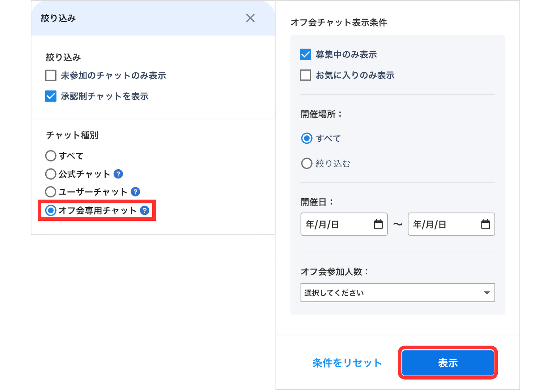
Task: Uncheck 承認制チャットを表示 checkbox
Action: tap(51, 96)
